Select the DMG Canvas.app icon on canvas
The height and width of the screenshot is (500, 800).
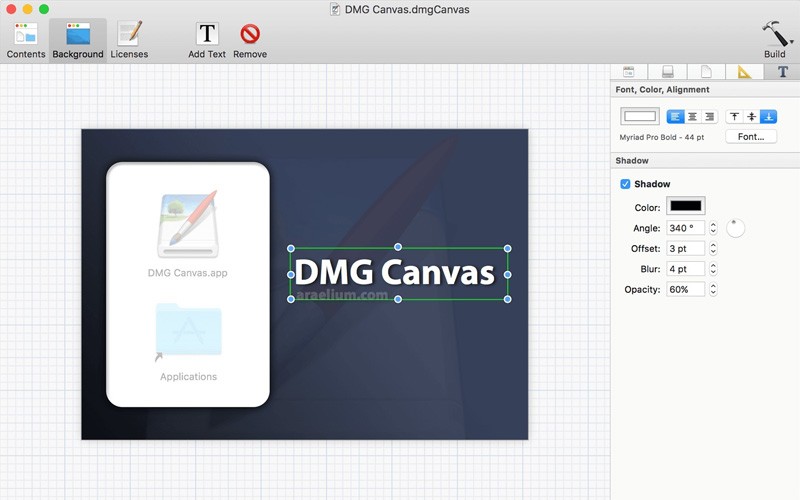point(188,225)
